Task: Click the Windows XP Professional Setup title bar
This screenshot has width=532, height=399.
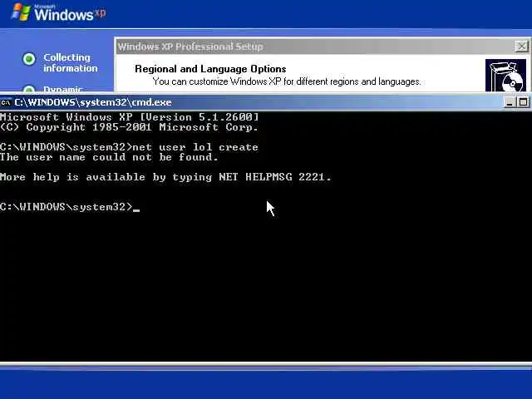Action: coord(323,47)
